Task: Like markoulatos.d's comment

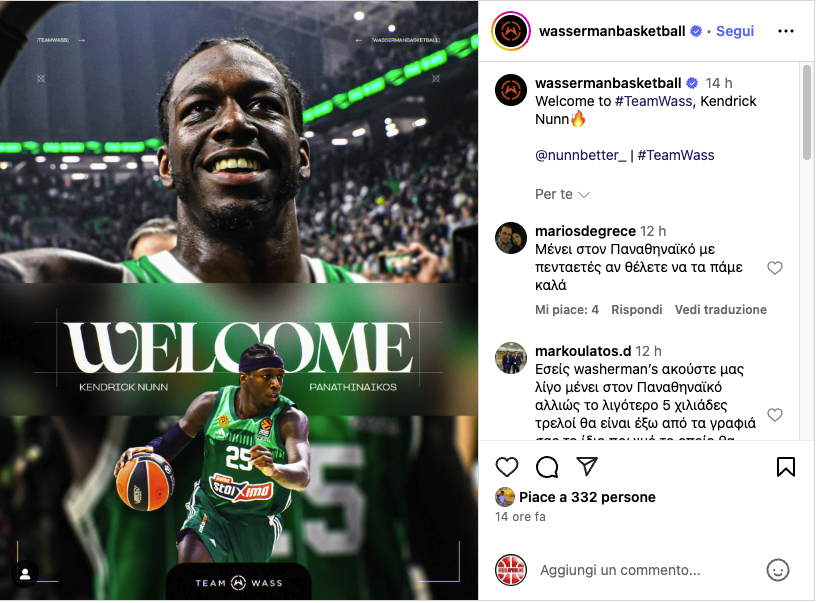Action: [x=775, y=415]
